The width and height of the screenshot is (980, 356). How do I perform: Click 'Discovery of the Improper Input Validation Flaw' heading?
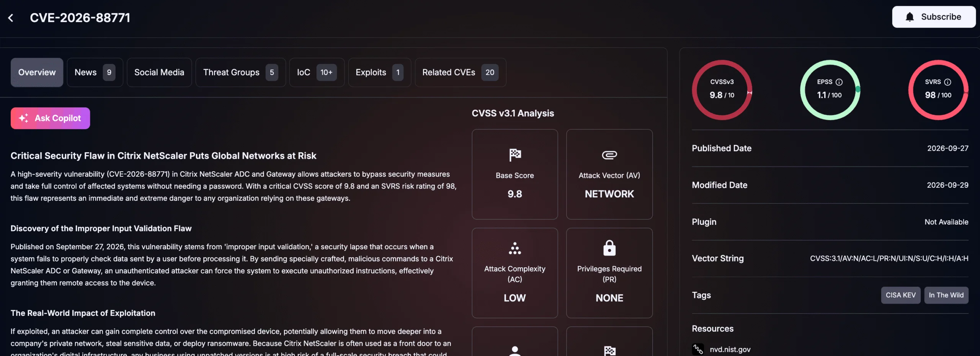click(x=101, y=228)
